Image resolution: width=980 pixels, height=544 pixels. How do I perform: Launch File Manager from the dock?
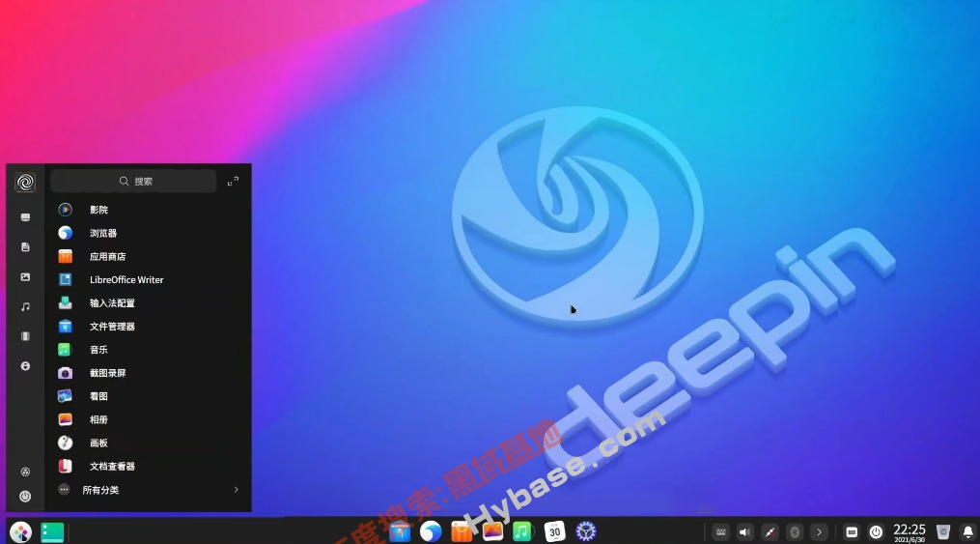pos(400,532)
